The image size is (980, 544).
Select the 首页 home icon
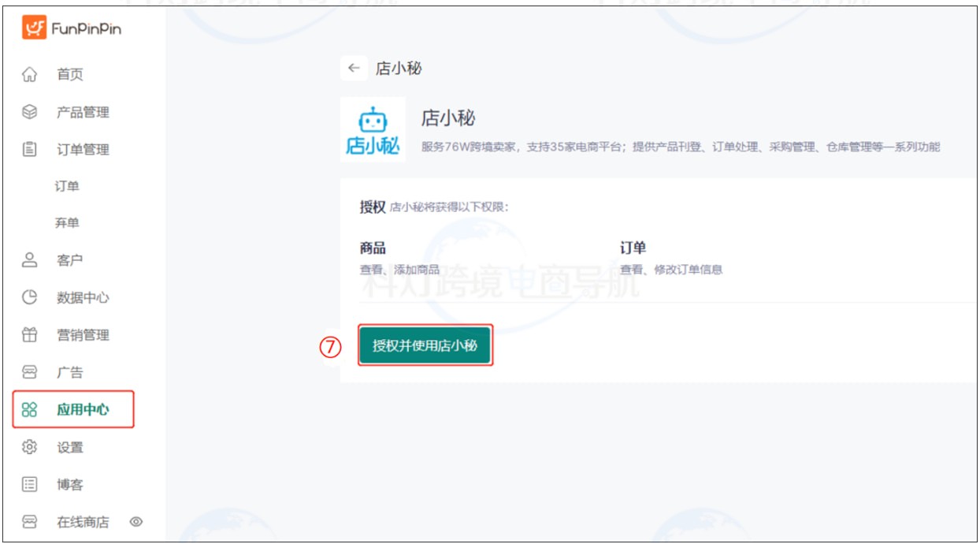(28, 75)
